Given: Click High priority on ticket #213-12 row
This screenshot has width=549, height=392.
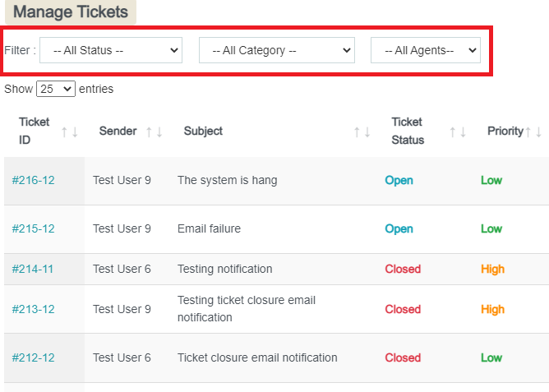Looking at the screenshot, I should coord(492,309).
